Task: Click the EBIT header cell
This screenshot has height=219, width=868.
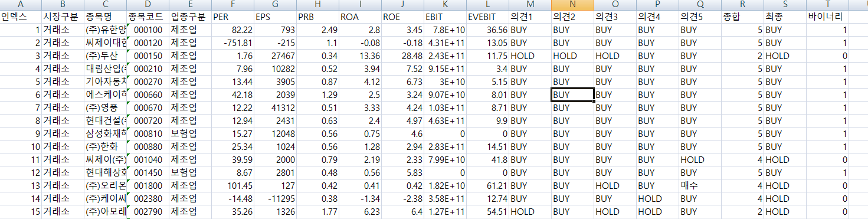Action: (x=445, y=17)
